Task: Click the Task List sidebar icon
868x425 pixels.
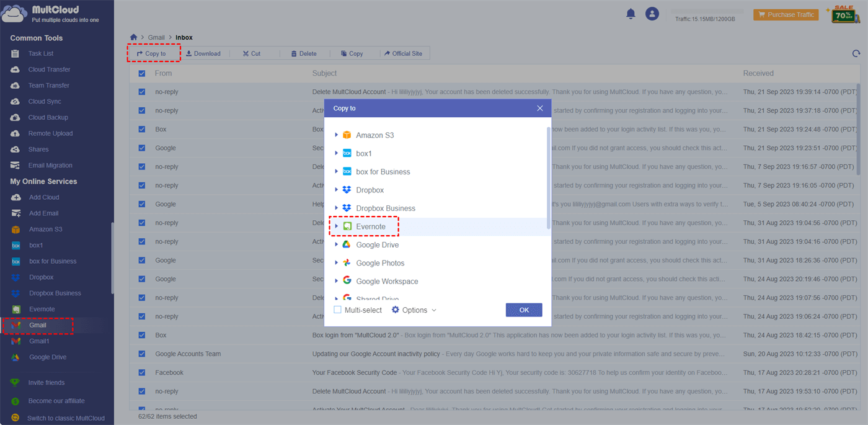Action: 15,54
